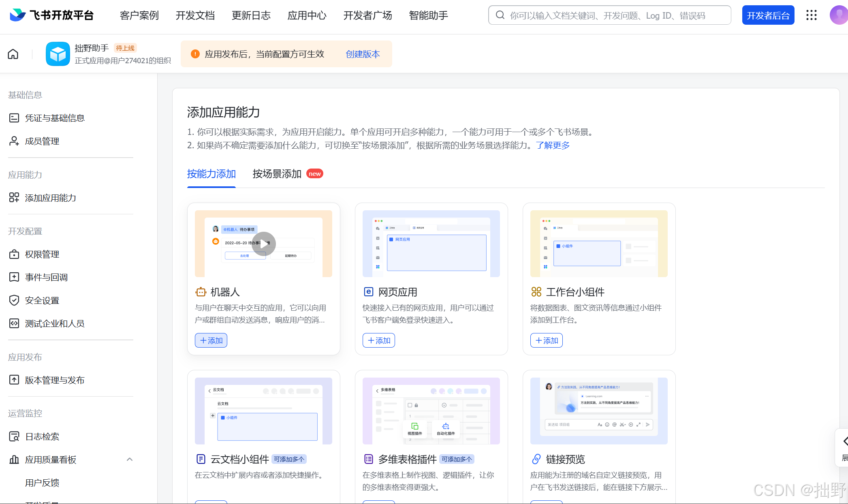
Task: Click the home icon in header
Action: (13, 54)
